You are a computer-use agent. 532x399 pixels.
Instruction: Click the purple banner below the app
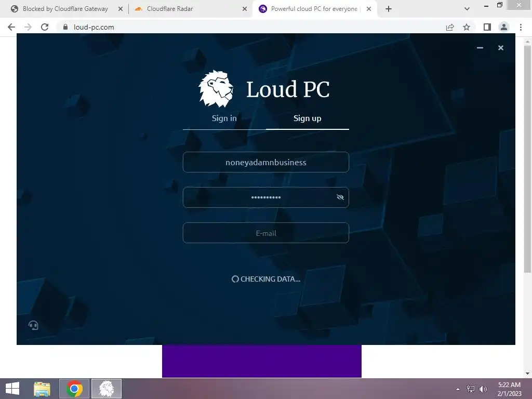tap(262, 361)
